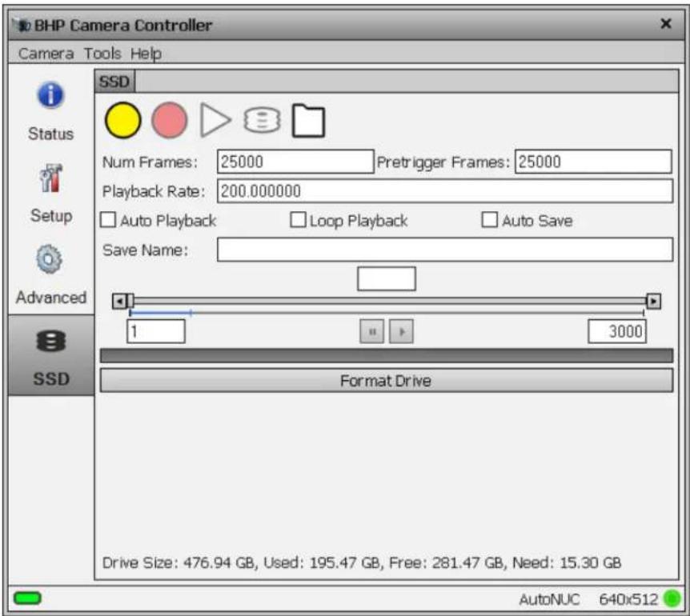Click the frame slider handle

[x=130, y=301]
